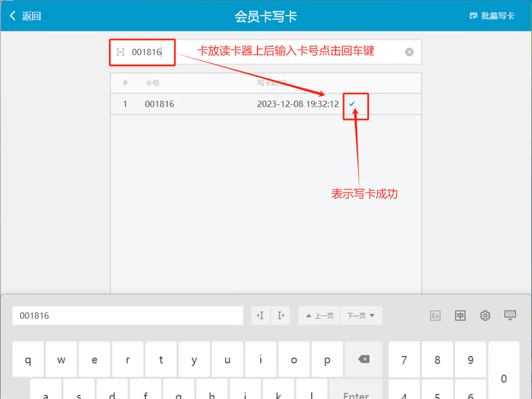Tap the y key

pyautogui.click(x=194, y=359)
